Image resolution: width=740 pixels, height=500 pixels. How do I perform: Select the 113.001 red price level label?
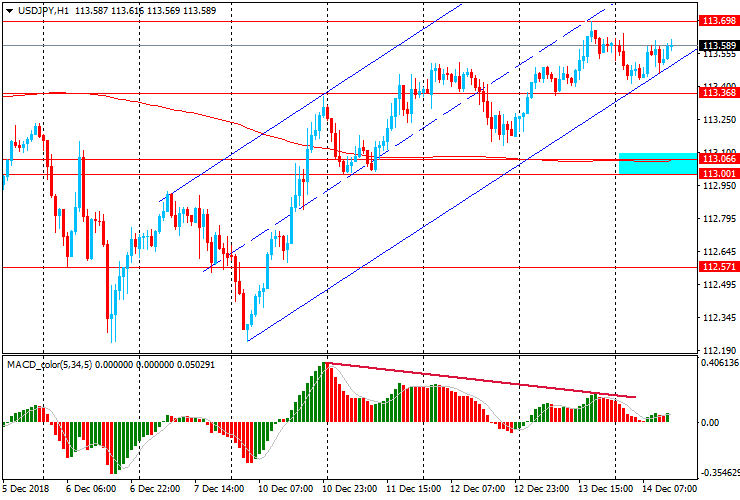point(719,174)
